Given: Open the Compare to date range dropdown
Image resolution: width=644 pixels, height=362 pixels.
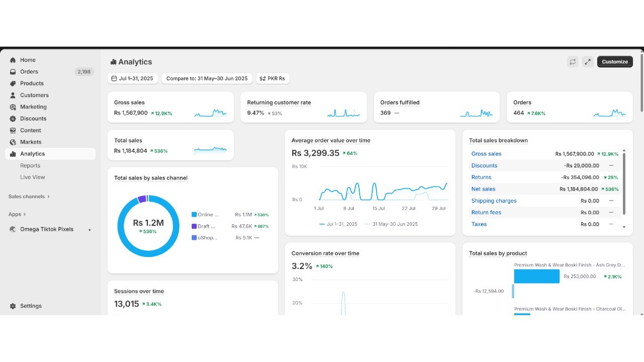Looking at the screenshot, I should [207, 78].
